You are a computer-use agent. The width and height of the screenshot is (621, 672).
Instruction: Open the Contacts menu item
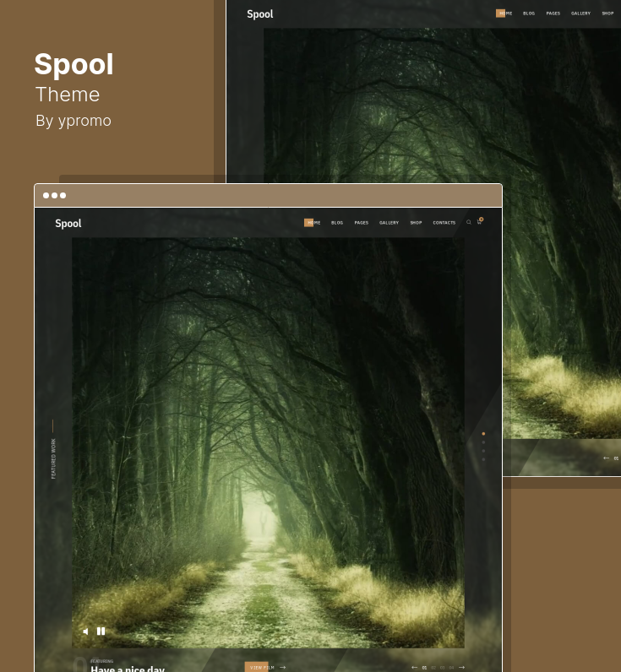444,223
